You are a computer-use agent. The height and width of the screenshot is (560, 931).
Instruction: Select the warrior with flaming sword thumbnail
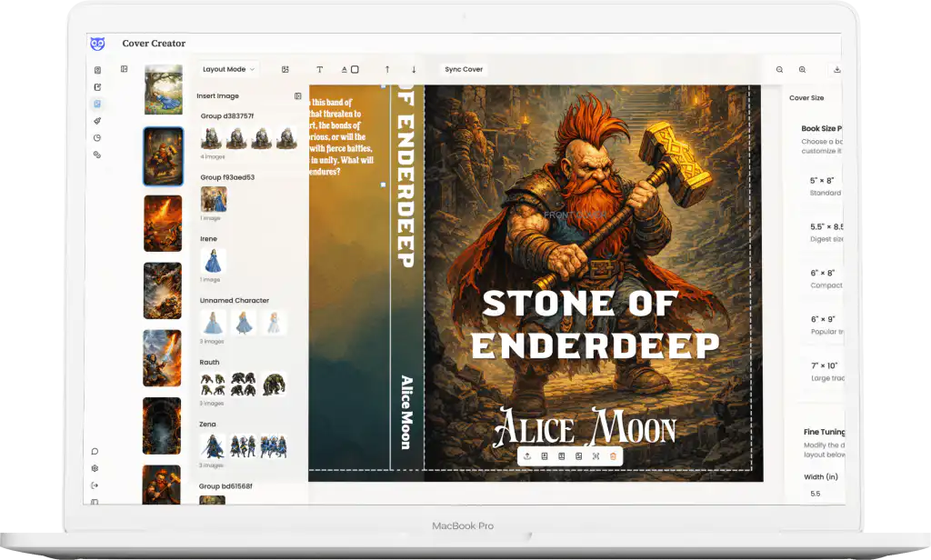[x=162, y=358]
